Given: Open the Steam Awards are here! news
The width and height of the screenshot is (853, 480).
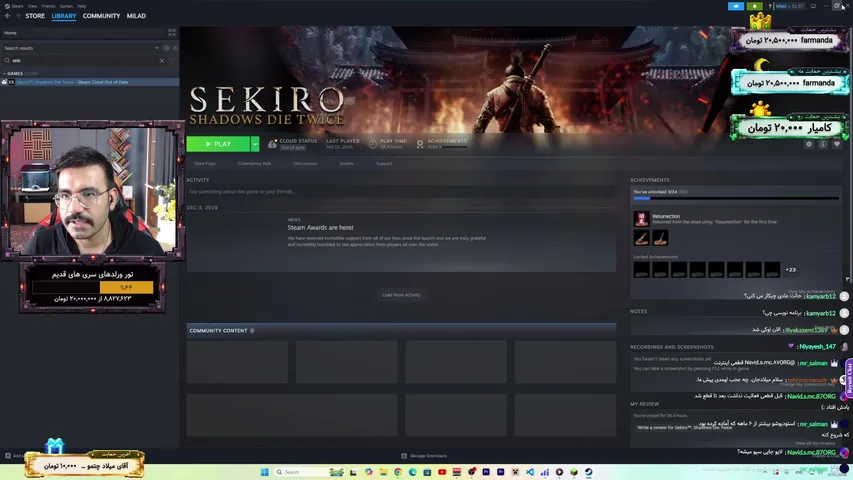Looking at the screenshot, I should point(320,227).
